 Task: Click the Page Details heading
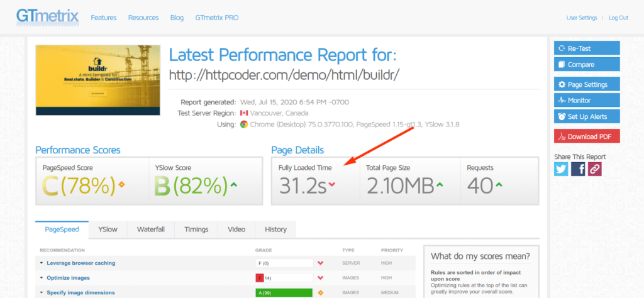point(297,150)
